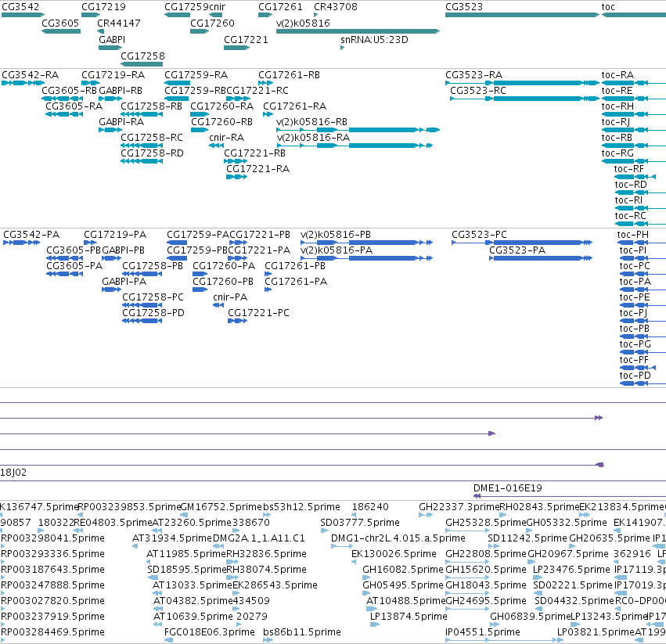Click cDNA GH22337.3prime

coord(459,507)
